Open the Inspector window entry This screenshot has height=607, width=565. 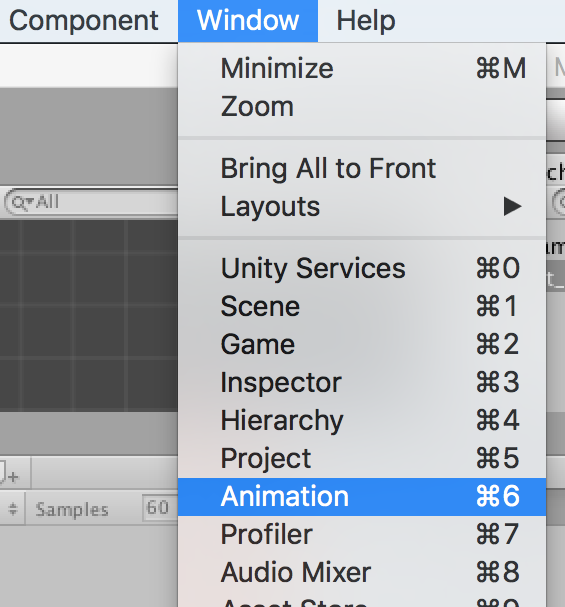click(362, 382)
